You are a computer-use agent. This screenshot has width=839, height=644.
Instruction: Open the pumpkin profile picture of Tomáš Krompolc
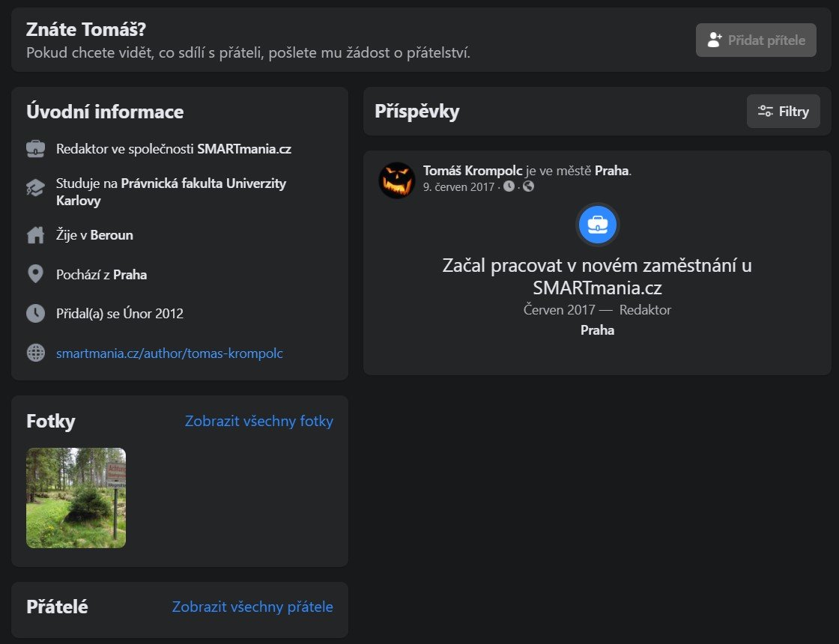click(x=397, y=180)
